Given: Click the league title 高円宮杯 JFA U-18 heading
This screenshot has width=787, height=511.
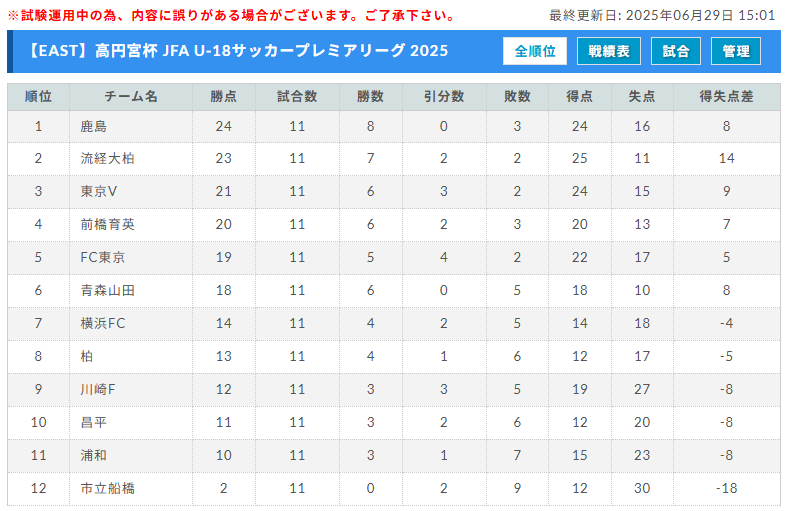Looking at the screenshot, I should (x=236, y=51).
